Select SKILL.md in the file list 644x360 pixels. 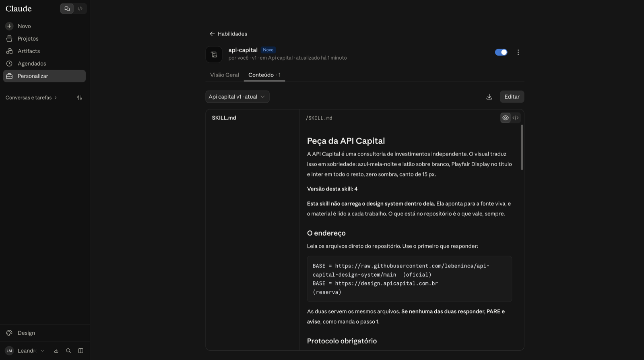tap(224, 118)
